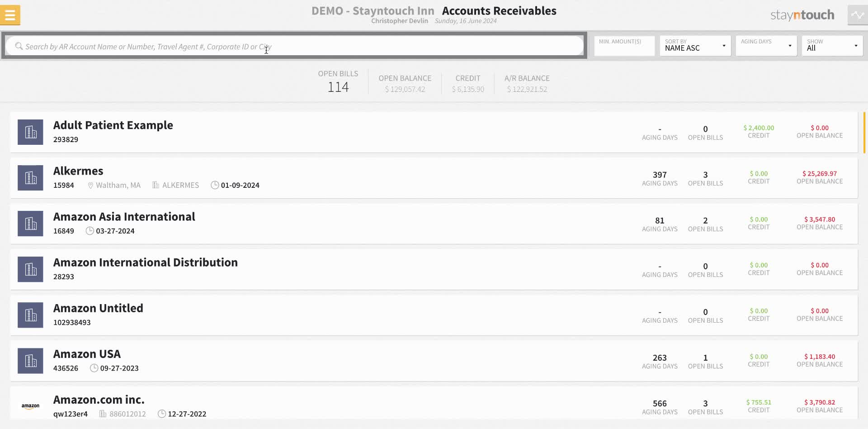Open the Adult Patient Example account
Viewport: 868px width, 429px height.
coord(434,132)
